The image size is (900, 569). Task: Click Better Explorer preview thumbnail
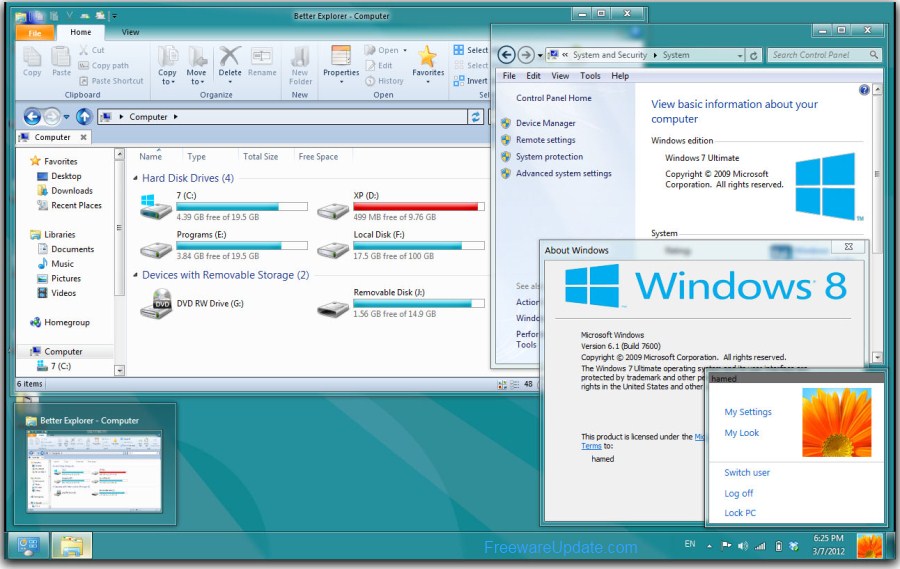pos(95,471)
